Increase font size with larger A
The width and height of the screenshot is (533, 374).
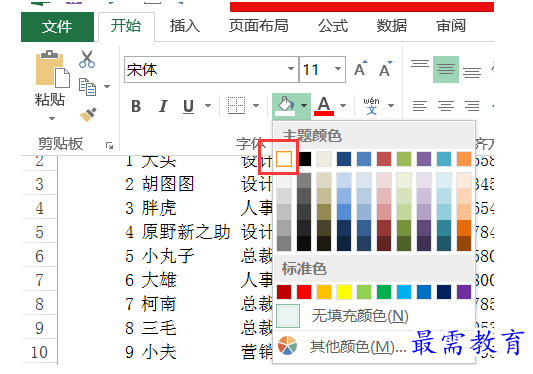pos(360,68)
